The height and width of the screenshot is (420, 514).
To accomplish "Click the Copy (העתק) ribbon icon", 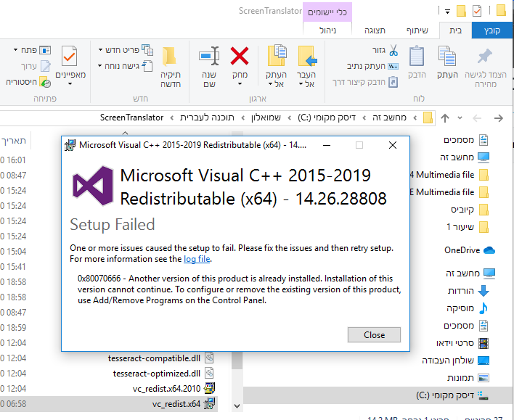I will [x=447, y=56].
